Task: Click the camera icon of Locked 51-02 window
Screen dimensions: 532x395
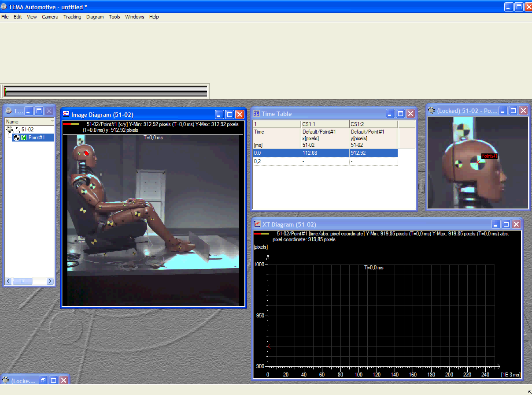Action: click(x=432, y=111)
